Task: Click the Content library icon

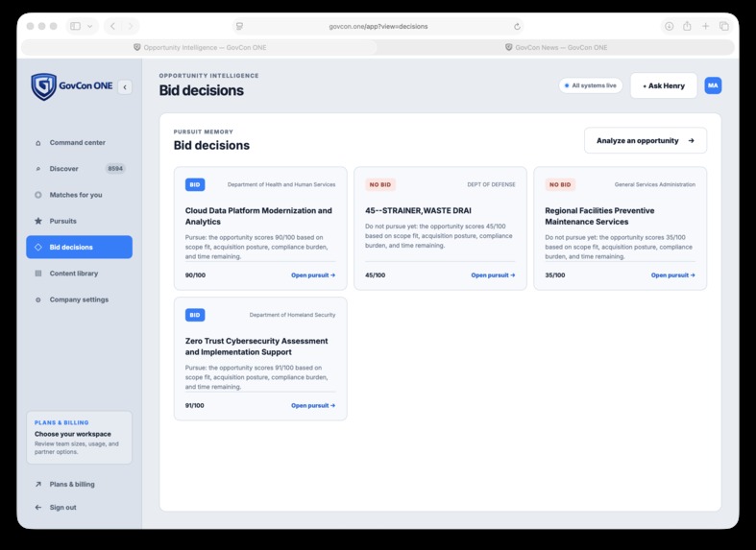Action: point(38,274)
